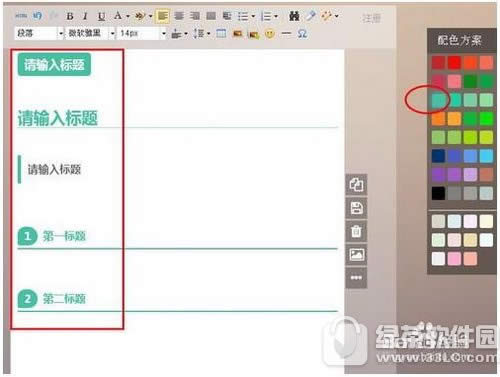Toggle italic text formatting
500x377 pixels.
point(85,16)
